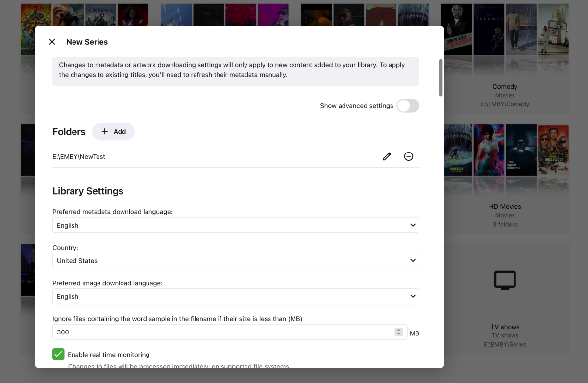This screenshot has height=383, width=588.
Task: Click the plus icon on the Add button
Action: [x=105, y=131]
